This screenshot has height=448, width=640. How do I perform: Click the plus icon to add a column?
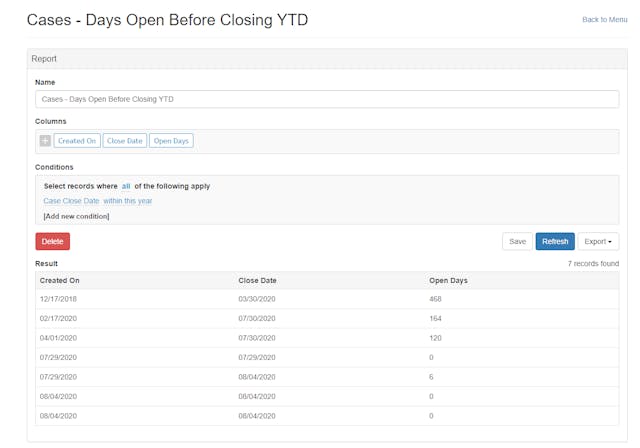44,141
